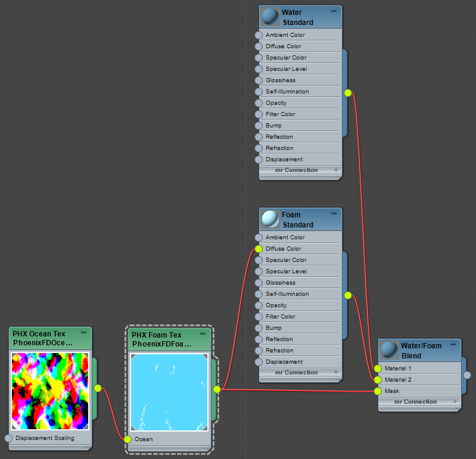Click the Water node Bump input socket
Image resolution: width=476 pixels, height=459 pixels.
point(259,126)
